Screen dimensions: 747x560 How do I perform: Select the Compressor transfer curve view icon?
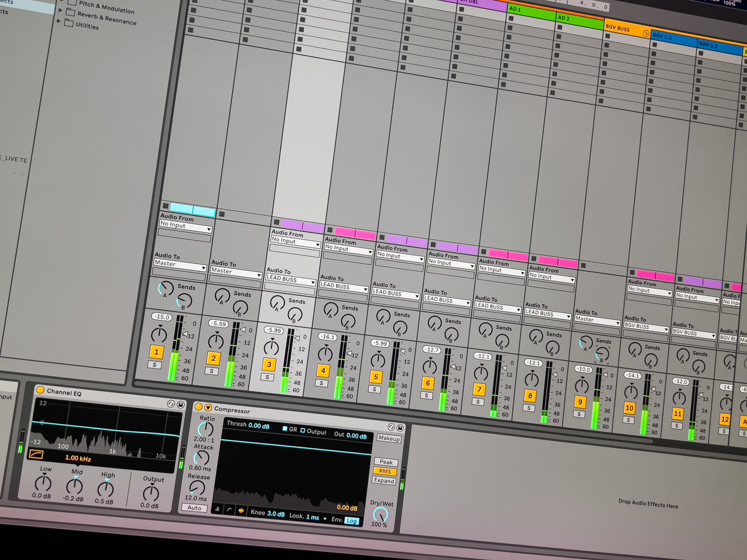click(x=229, y=509)
